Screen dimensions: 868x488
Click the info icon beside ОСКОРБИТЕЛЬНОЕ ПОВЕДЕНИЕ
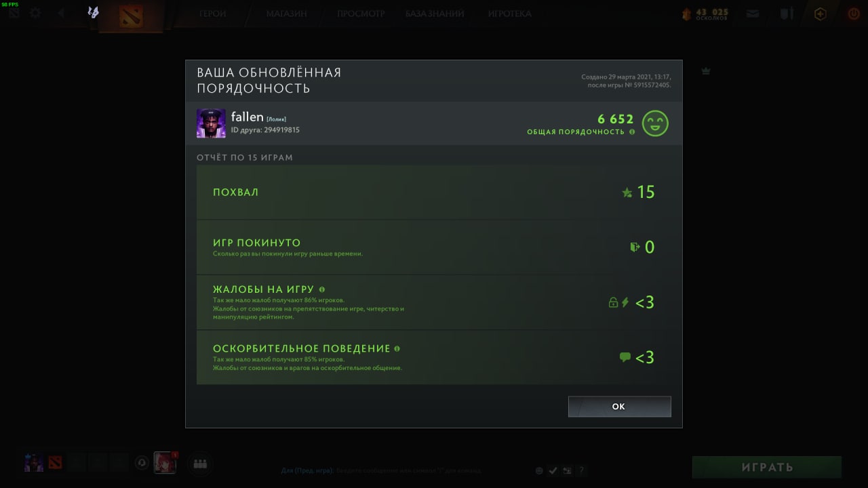397,348
